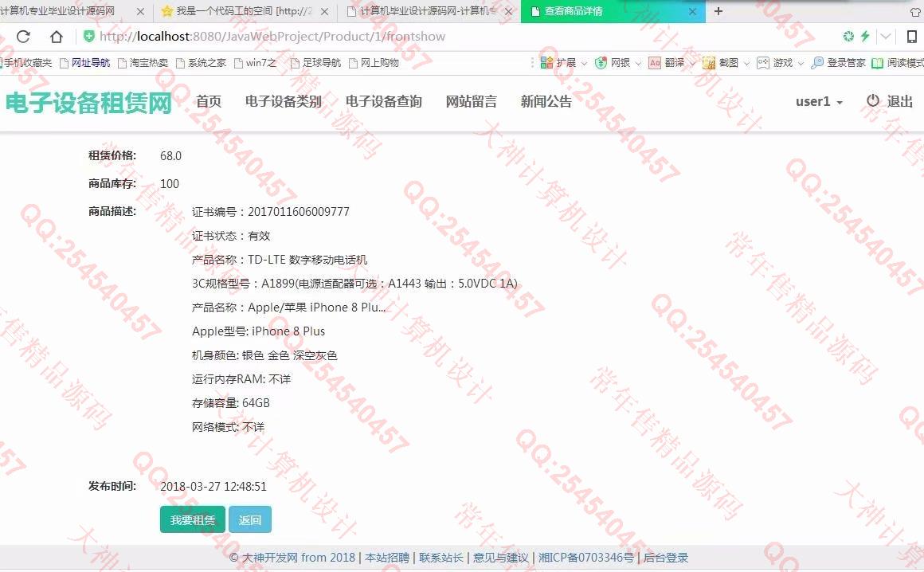
Task: Click the 返回 back button
Action: 250,519
